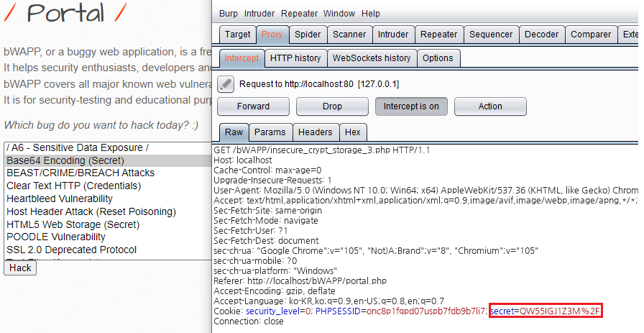Switch to the Sequencer tab

click(491, 35)
